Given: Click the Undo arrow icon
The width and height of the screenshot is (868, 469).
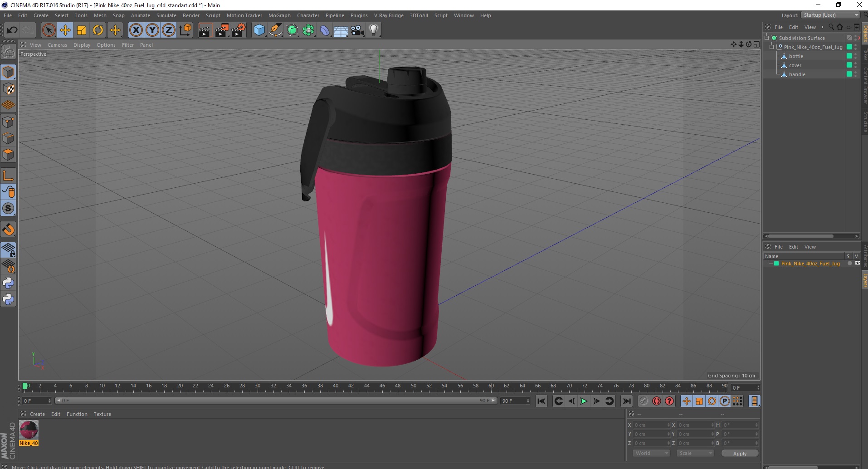Looking at the screenshot, I should coord(12,30).
